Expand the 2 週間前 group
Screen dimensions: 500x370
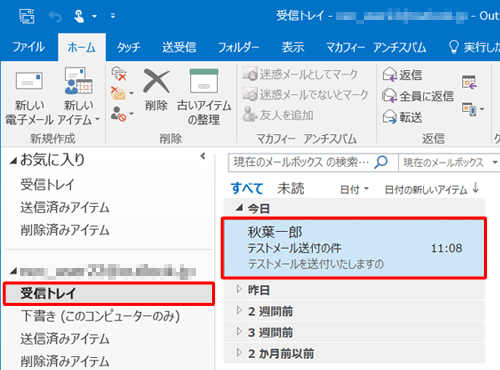(239, 311)
